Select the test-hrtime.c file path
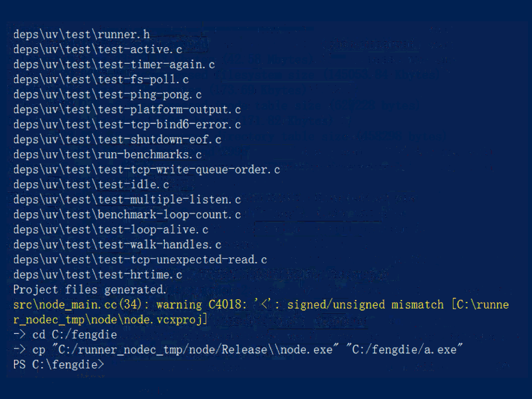 98,275
